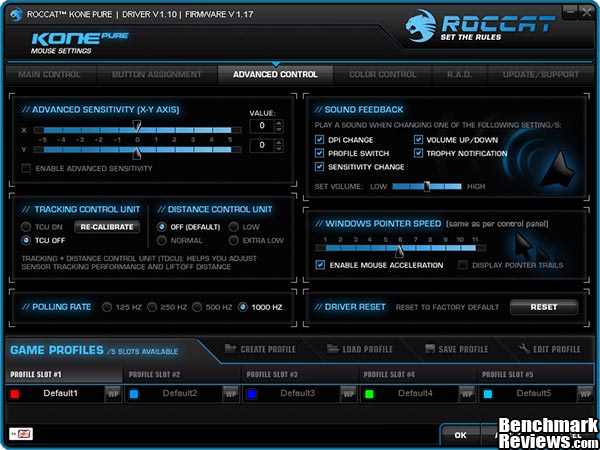The height and width of the screenshot is (450, 600).
Task: Select the Default5 profile name
Action: click(533, 393)
